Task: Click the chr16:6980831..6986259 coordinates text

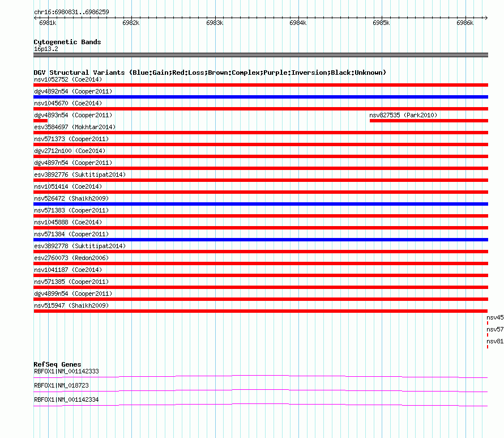Action: tap(71, 12)
